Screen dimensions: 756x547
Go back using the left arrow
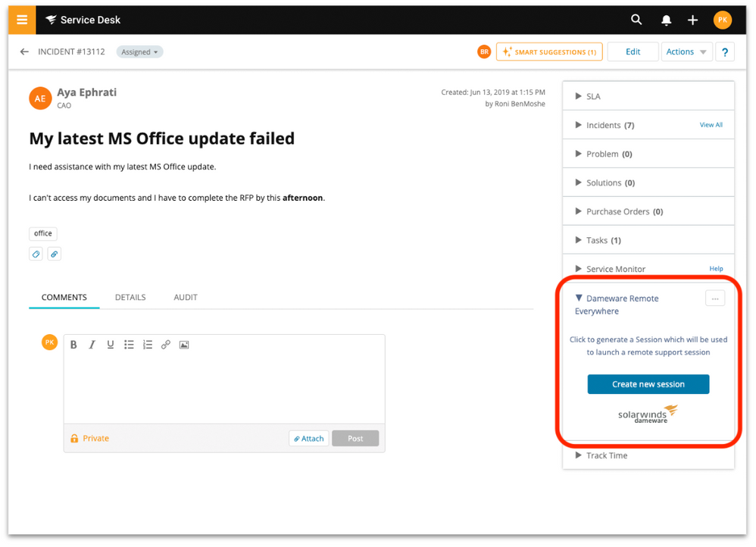[24, 52]
